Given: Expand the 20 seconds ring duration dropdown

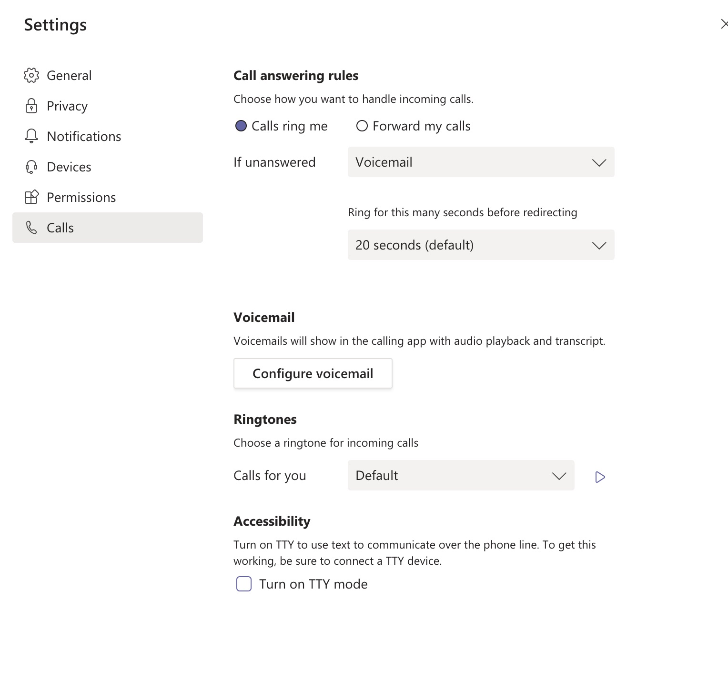Looking at the screenshot, I should 481,245.
